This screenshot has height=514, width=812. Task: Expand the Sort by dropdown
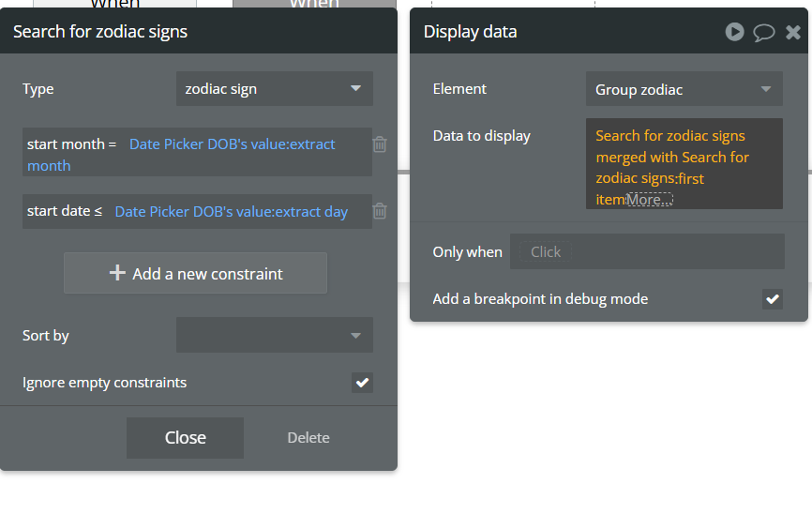(275, 335)
